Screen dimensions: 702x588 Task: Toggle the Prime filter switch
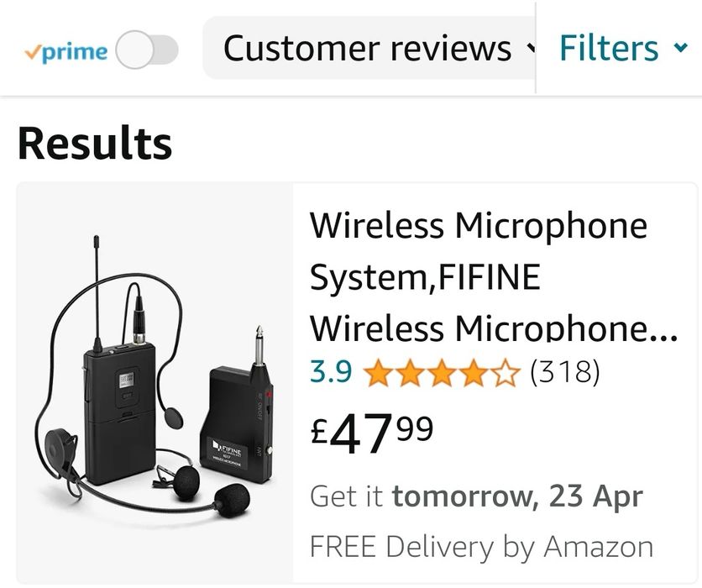[x=147, y=50]
